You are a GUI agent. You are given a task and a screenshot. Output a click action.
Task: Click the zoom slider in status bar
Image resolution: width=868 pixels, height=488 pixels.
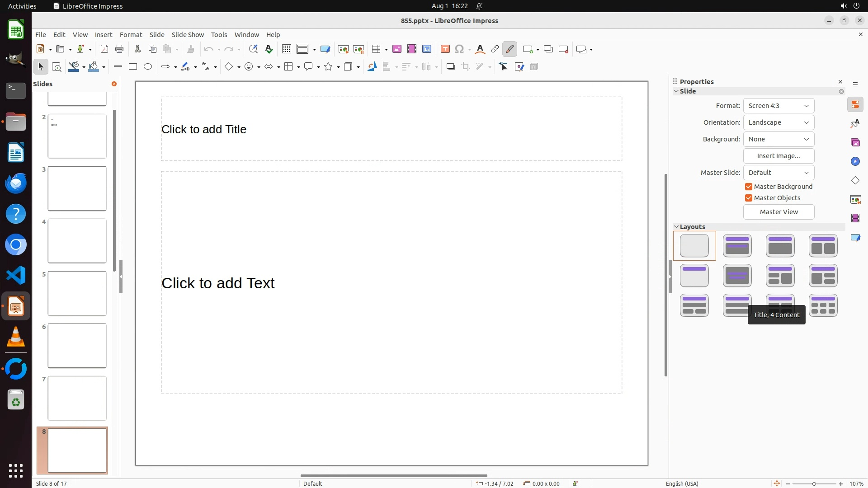[x=814, y=484]
